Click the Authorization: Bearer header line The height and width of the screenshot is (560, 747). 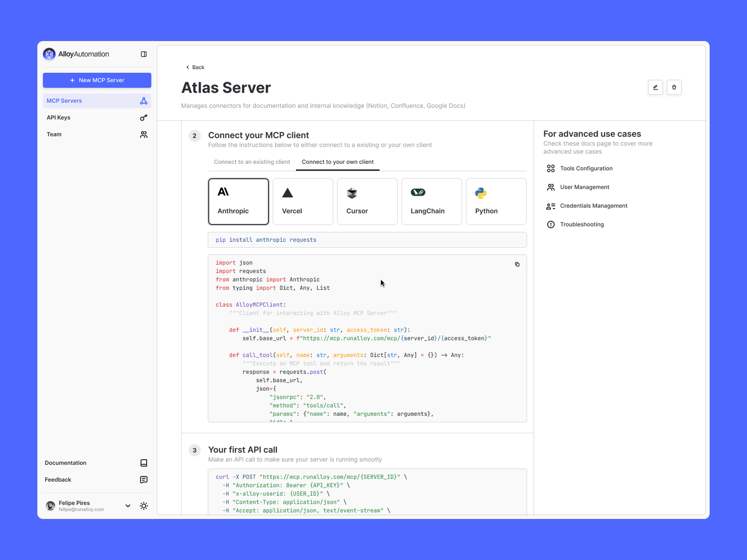coord(286,485)
